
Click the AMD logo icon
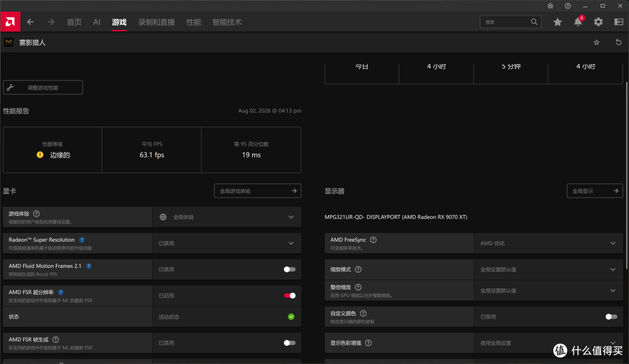[x=10, y=22]
